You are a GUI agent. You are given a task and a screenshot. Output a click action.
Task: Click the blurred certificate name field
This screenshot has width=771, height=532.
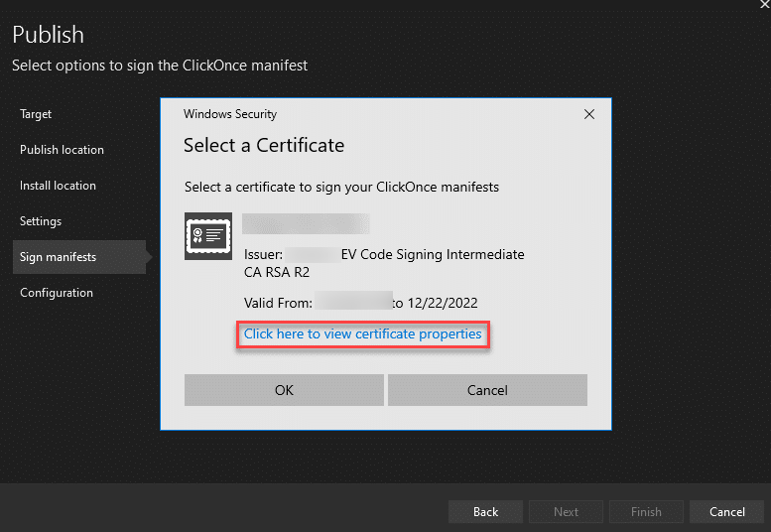(306, 223)
